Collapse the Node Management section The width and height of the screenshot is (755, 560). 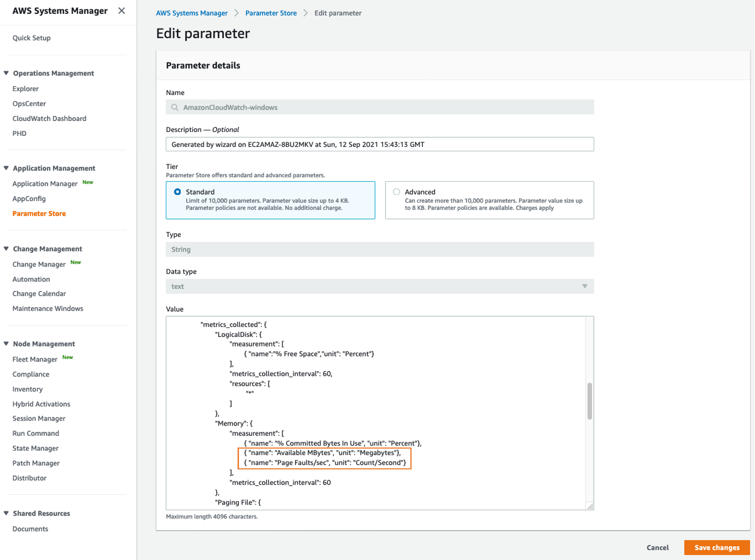(6, 344)
